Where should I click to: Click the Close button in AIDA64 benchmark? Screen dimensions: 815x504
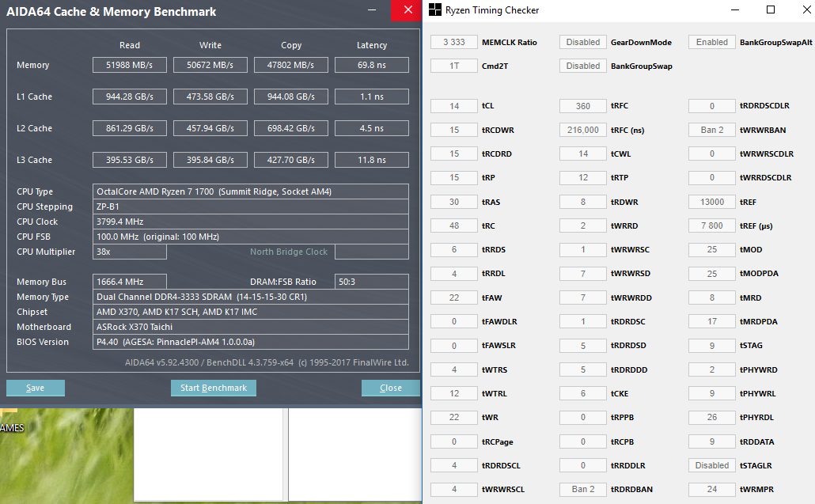[390, 388]
